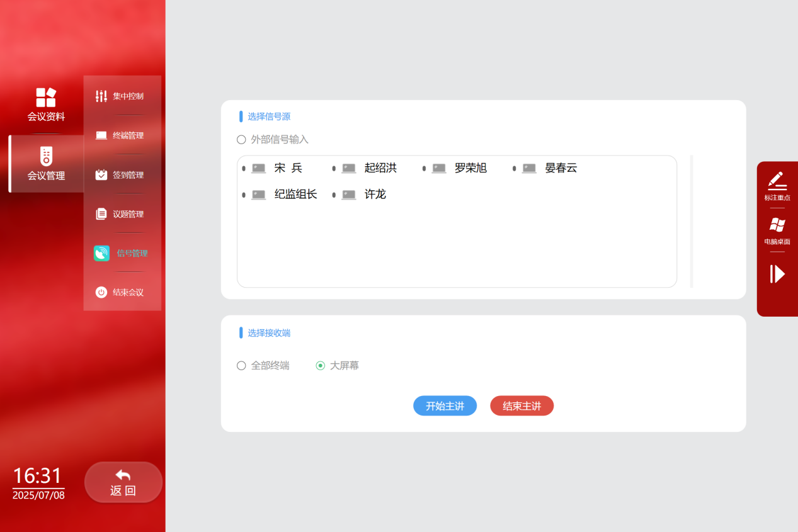
Task: Open the 集中控制 menu item
Action: point(122,96)
